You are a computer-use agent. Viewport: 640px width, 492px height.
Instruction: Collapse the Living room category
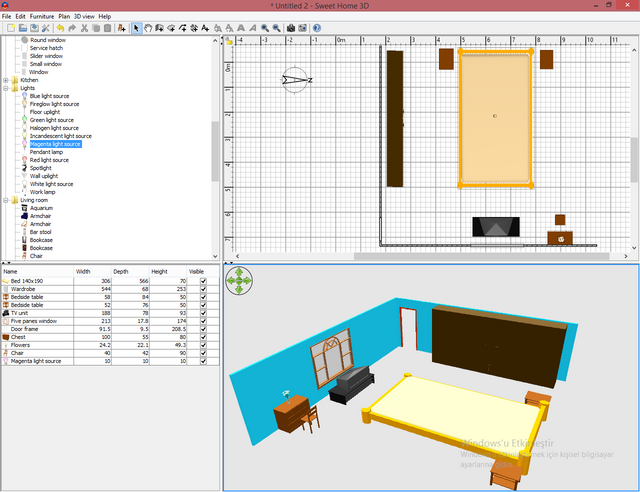6,200
